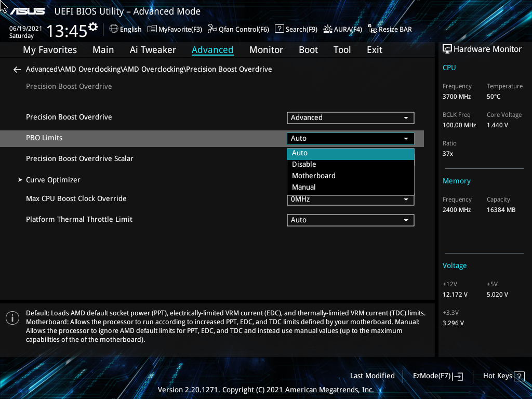Viewport: 532px width, 399px height.
Task: Click the EzMode(F7) button
Action: pyautogui.click(x=437, y=376)
